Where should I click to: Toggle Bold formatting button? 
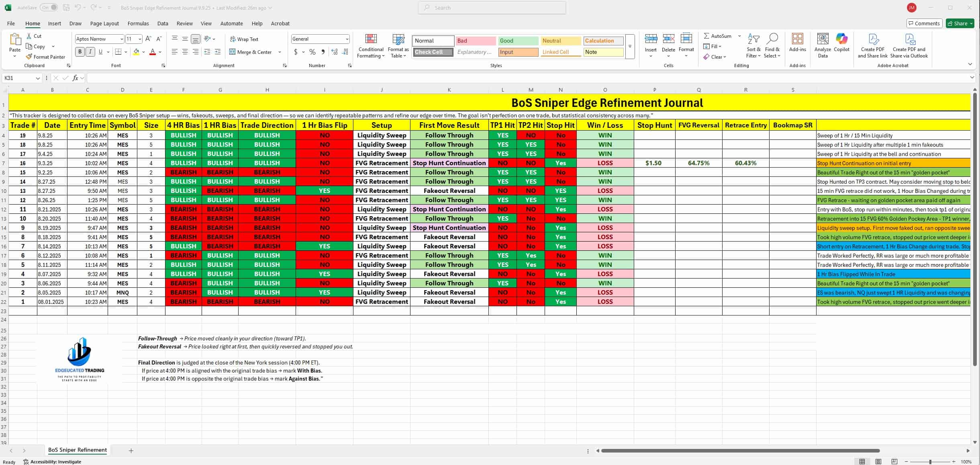pos(80,52)
